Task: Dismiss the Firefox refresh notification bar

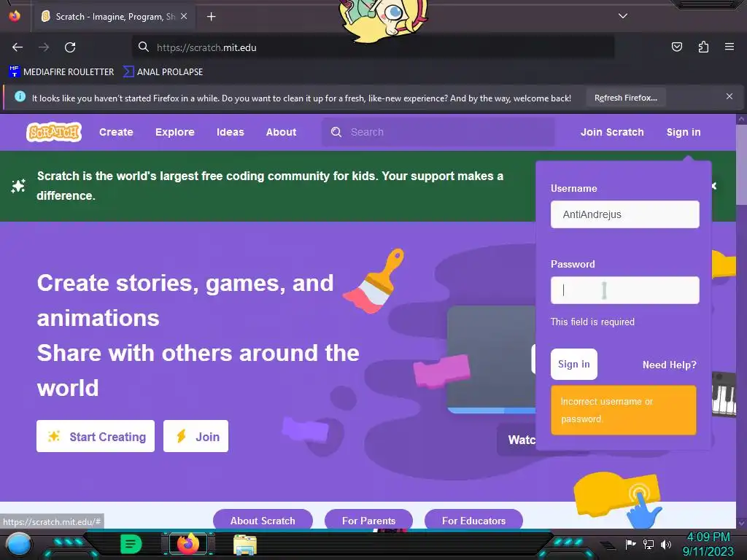Action: (x=729, y=96)
